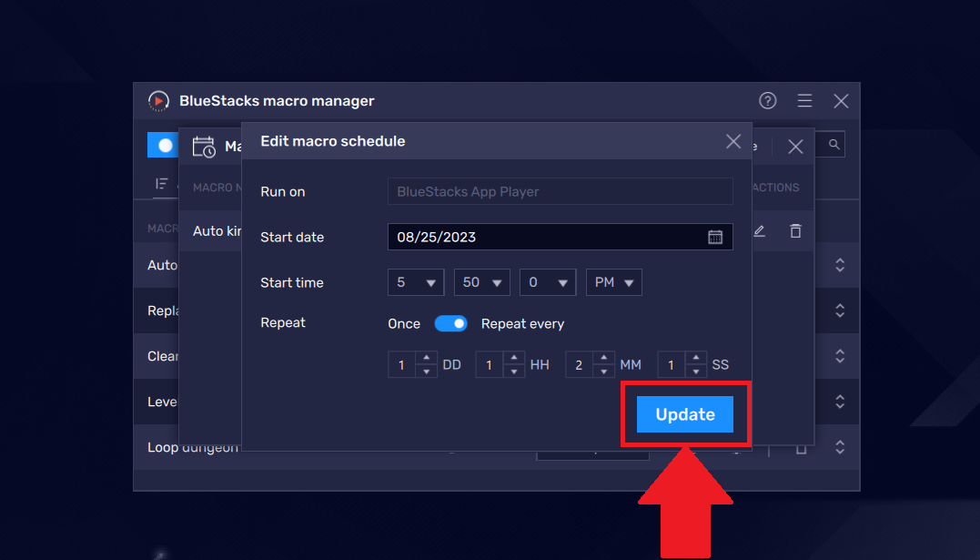Toggle the Once / Repeat every switch
The image size is (980, 560).
[x=450, y=323]
